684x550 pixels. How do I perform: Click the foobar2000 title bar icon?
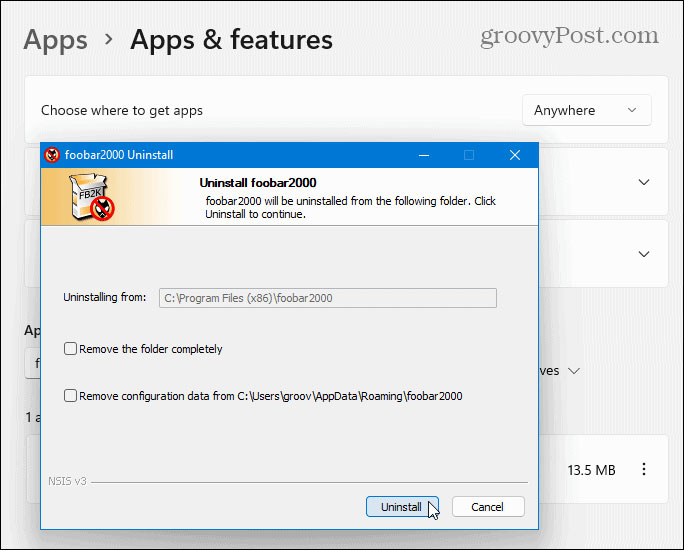[x=54, y=155]
